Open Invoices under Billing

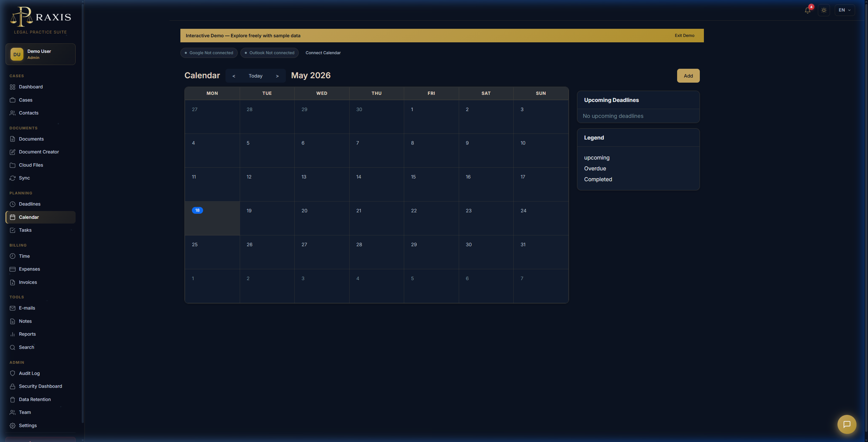point(40,282)
